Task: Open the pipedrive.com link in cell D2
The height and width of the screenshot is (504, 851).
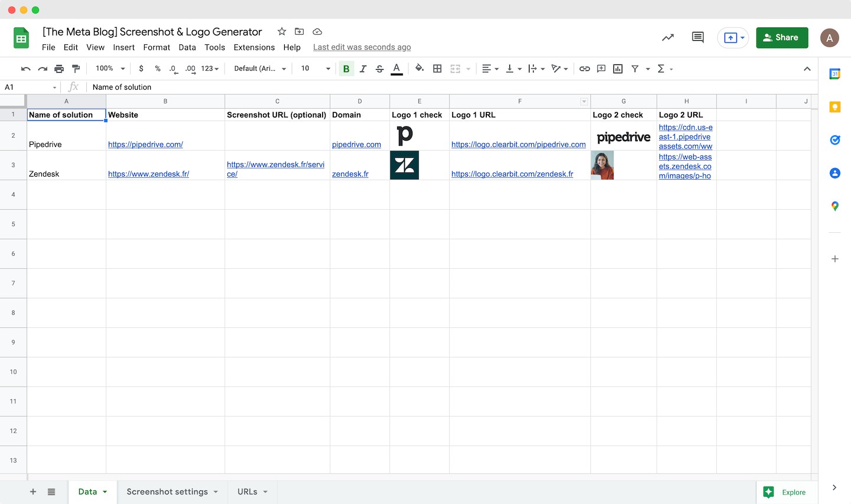Action: click(x=357, y=144)
